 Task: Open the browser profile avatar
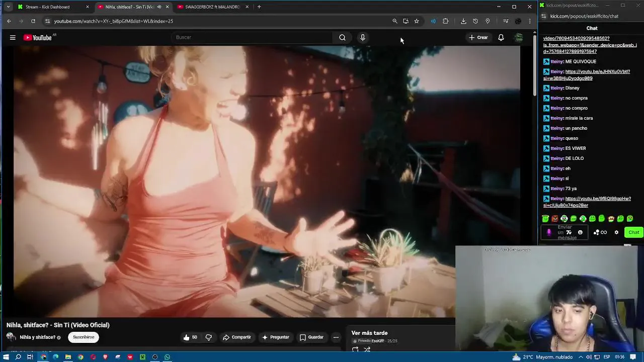pyautogui.click(x=518, y=21)
